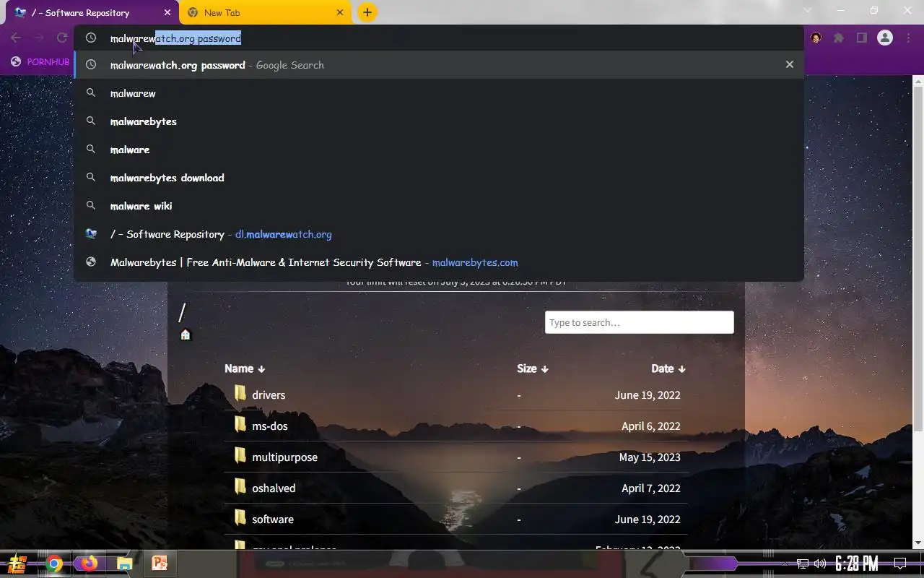Open PowerPoint from the taskbar
The height and width of the screenshot is (578, 924).
point(159,563)
